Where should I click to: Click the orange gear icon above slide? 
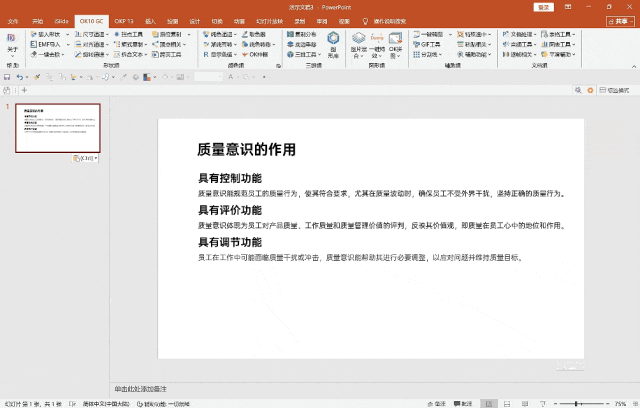point(590,90)
